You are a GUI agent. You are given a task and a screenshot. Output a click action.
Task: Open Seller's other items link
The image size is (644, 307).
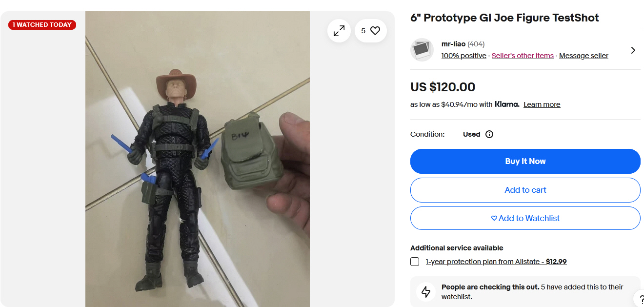[523, 56]
